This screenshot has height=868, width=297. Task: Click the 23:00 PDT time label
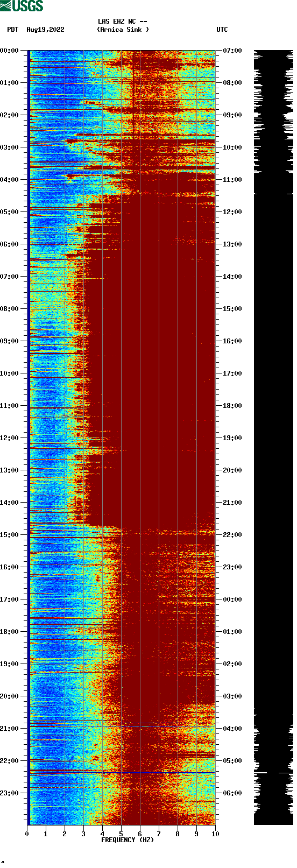click(10, 793)
